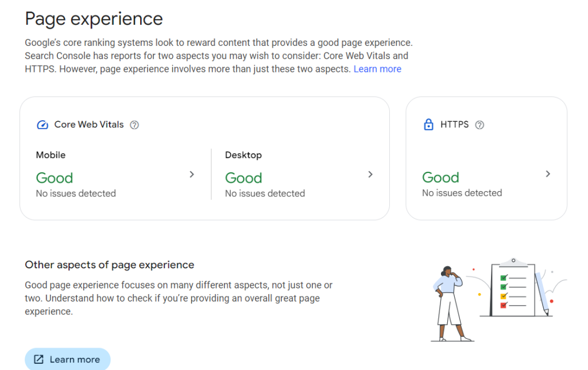Screen dimensions: 588x370
Task: Open Desktop Core Web Vitals details via chevron
Action: click(x=370, y=174)
